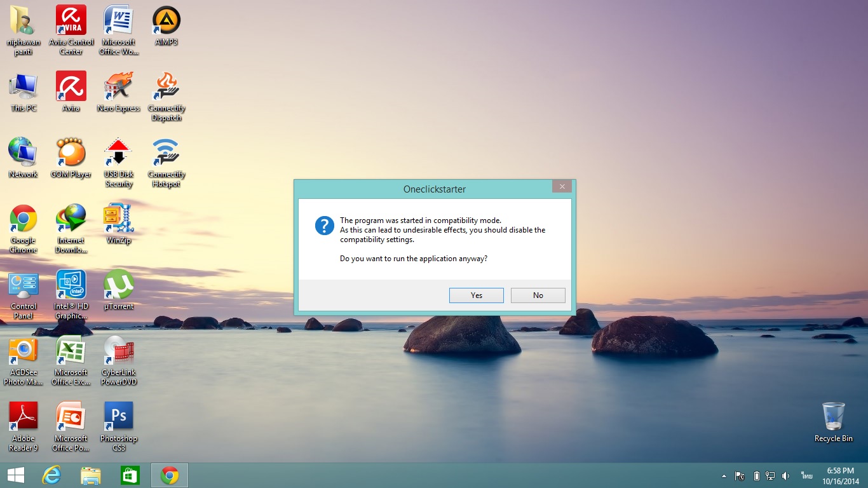Image resolution: width=868 pixels, height=488 pixels.
Task: Select the Connectify Hotspot icon
Action: [166, 161]
